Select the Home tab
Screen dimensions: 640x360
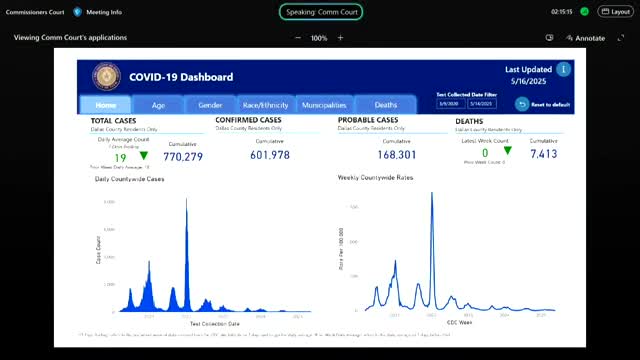coord(105,105)
